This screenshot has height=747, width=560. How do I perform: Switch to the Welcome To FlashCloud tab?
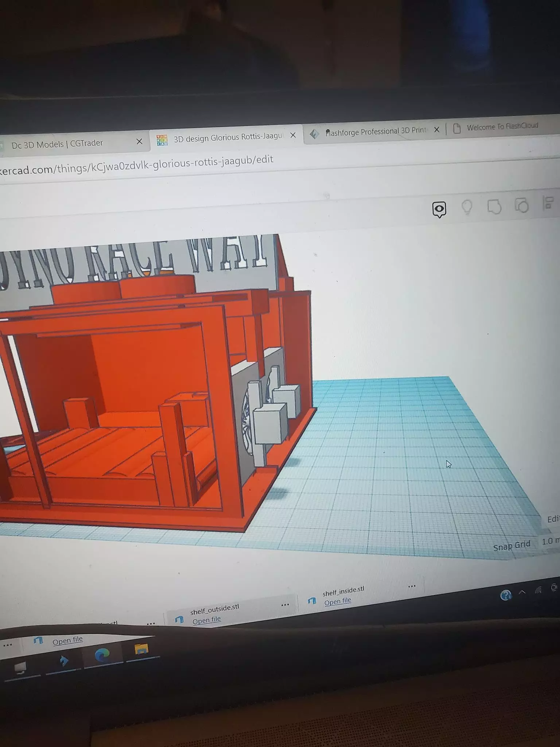[502, 127]
